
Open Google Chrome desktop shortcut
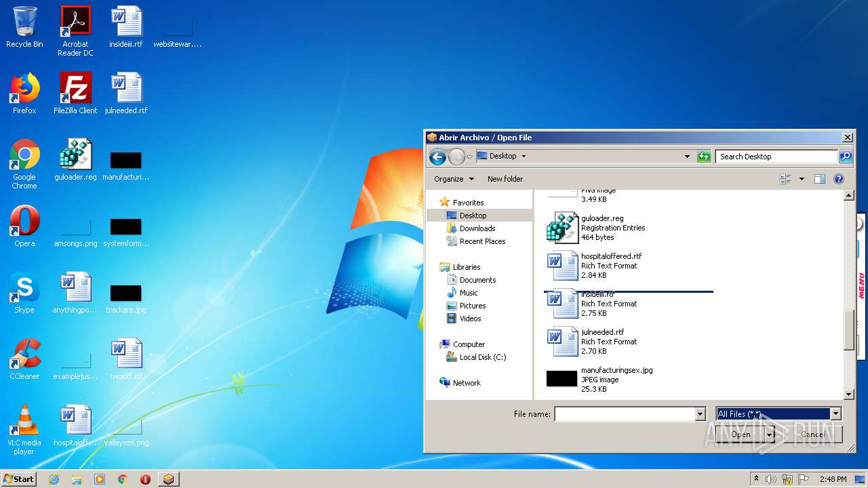24,164
